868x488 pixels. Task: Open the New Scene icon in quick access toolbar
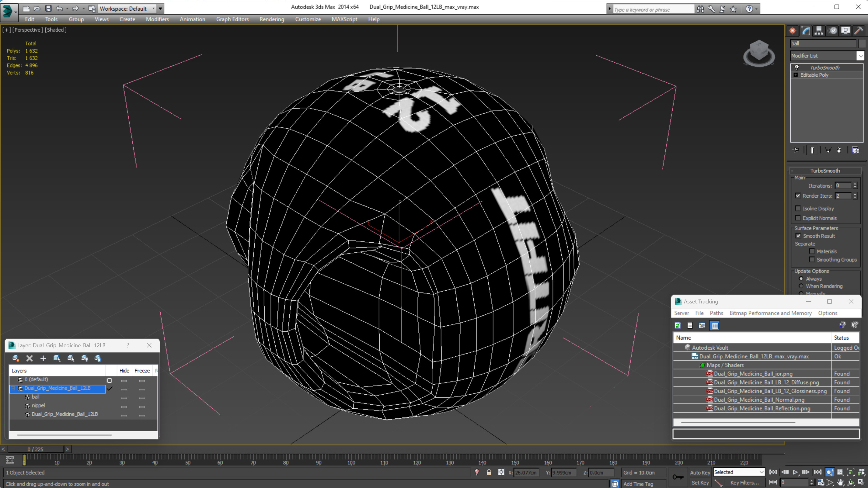click(x=26, y=9)
